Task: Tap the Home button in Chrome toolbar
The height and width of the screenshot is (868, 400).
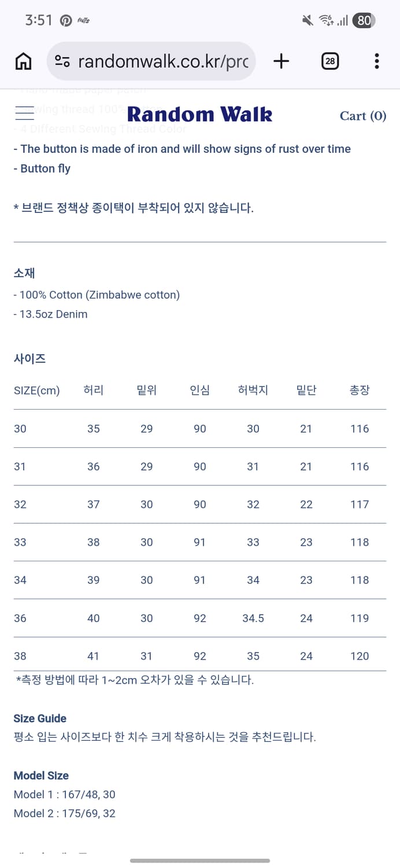Action: [x=23, y=61]
